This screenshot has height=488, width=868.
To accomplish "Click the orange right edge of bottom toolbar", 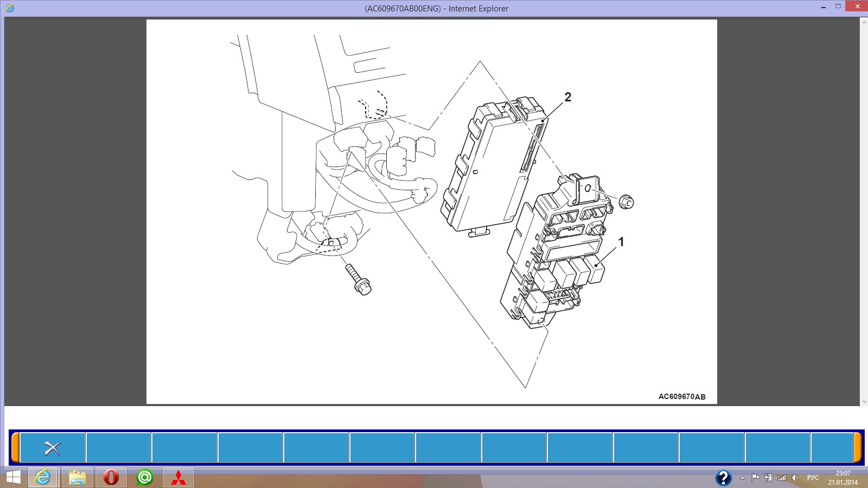I will [858, 448].
